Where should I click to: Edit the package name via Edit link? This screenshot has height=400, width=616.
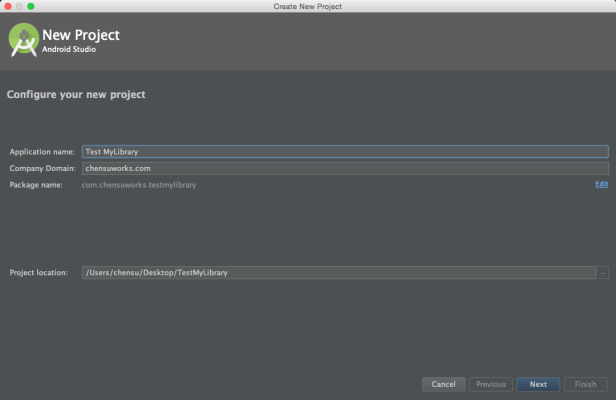(x=601, y=184)
